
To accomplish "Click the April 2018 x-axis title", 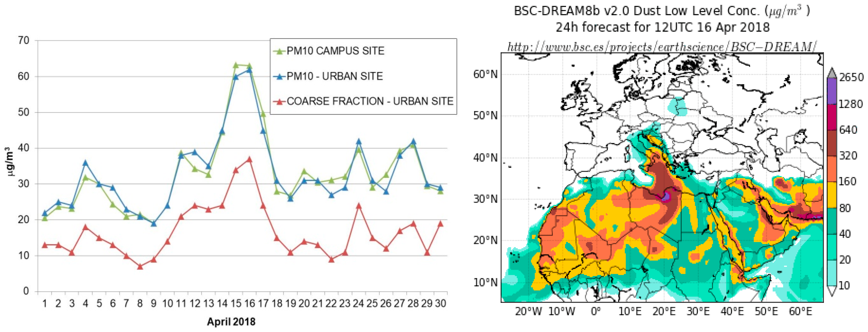I will coord(231,321).
